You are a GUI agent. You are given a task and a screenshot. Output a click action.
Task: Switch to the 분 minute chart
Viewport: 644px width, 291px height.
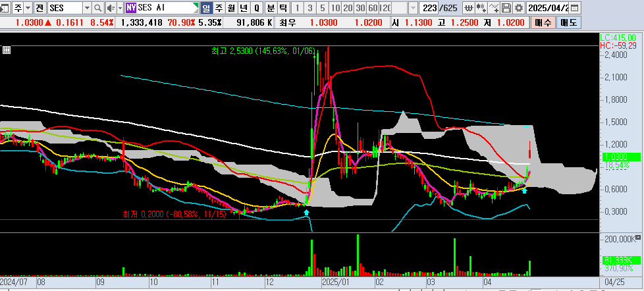[x=271, y=7]
